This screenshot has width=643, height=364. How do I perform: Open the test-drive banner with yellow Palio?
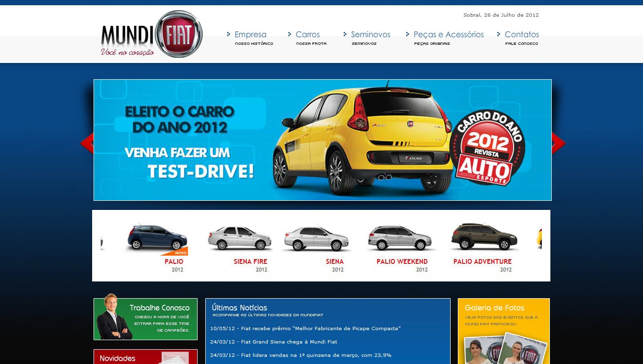(323, 140)
